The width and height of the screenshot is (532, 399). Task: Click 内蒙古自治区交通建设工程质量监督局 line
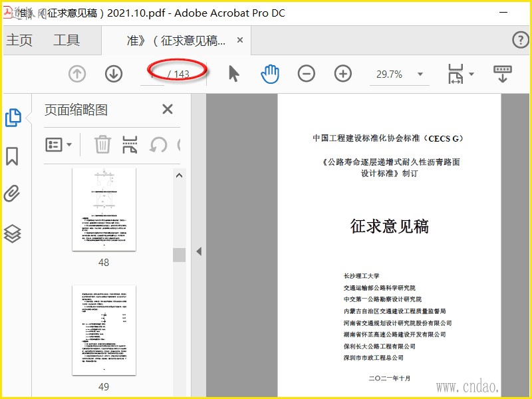pos(394,311)
